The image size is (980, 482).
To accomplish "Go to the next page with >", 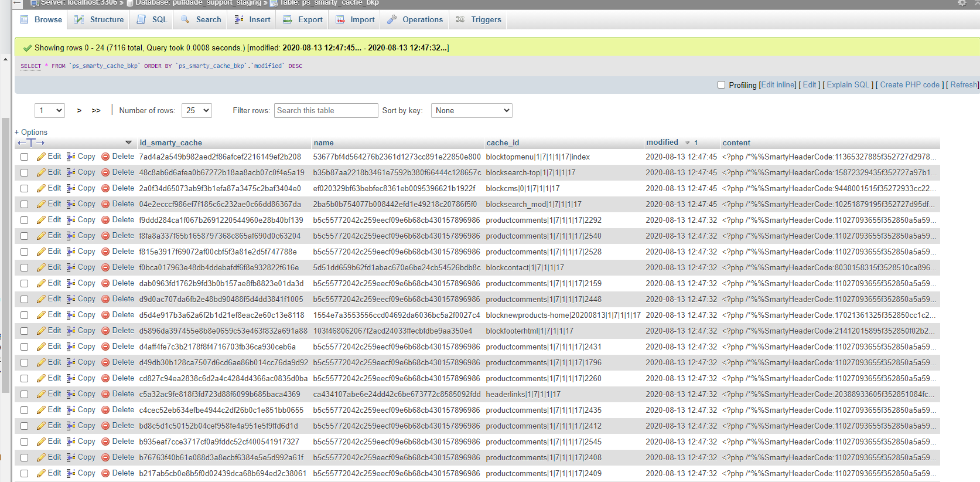I will (79, 110).
